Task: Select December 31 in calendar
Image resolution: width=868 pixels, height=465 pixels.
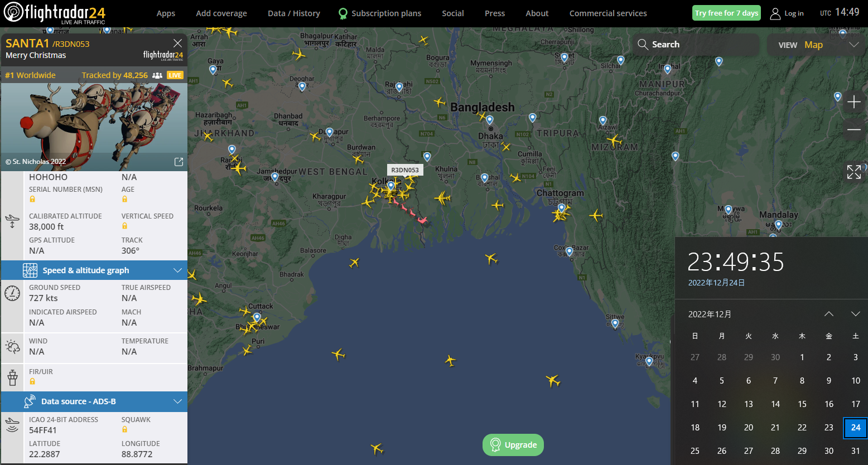Action: point(855,451)
